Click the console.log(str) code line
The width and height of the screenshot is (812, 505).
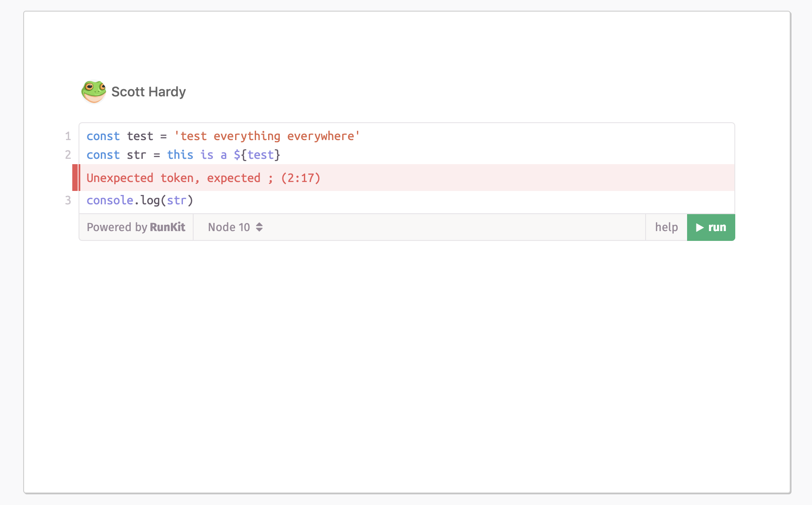pos(140,200)
